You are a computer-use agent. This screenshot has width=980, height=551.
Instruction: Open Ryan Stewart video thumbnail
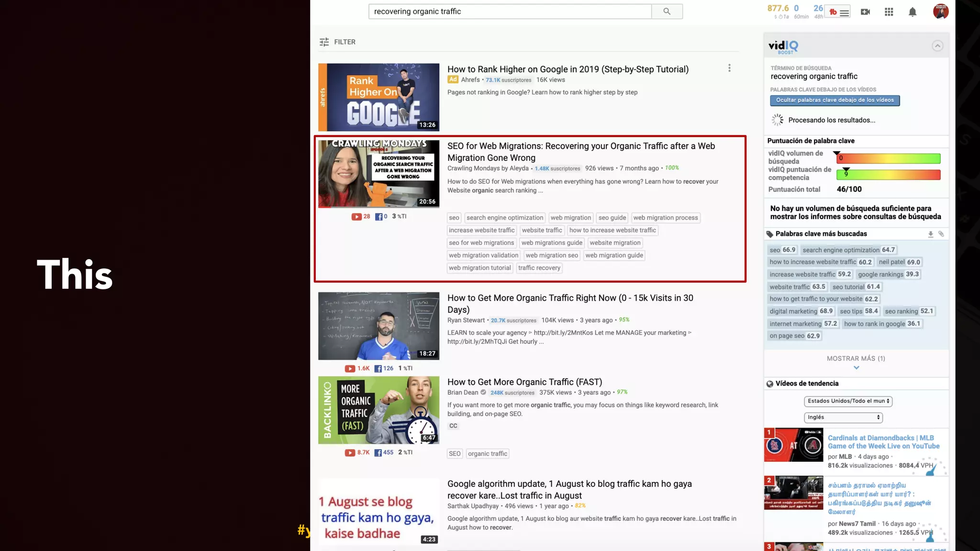[x=379, y=326]
